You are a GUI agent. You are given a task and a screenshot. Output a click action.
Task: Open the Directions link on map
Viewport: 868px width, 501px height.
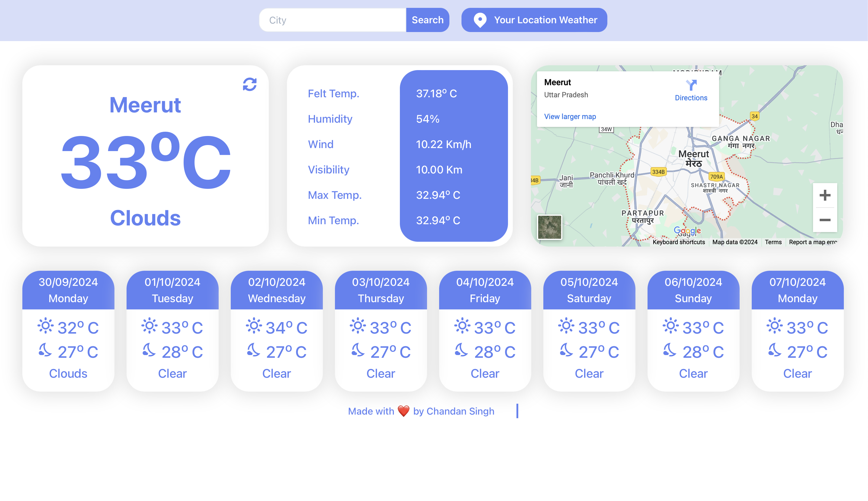tap(691, 98)
